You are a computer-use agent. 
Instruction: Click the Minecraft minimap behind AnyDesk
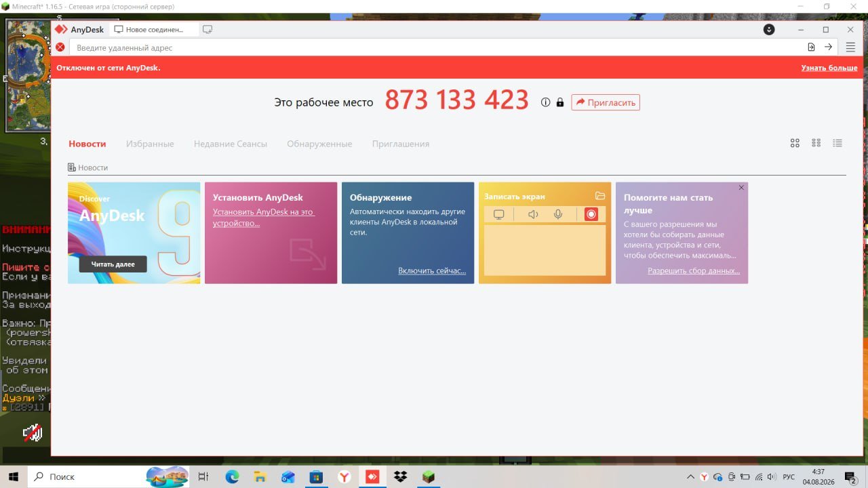(28, 75)
